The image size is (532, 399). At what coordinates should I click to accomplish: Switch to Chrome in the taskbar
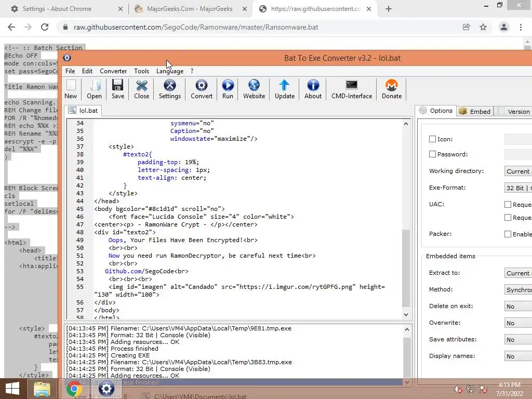(74, 389)
